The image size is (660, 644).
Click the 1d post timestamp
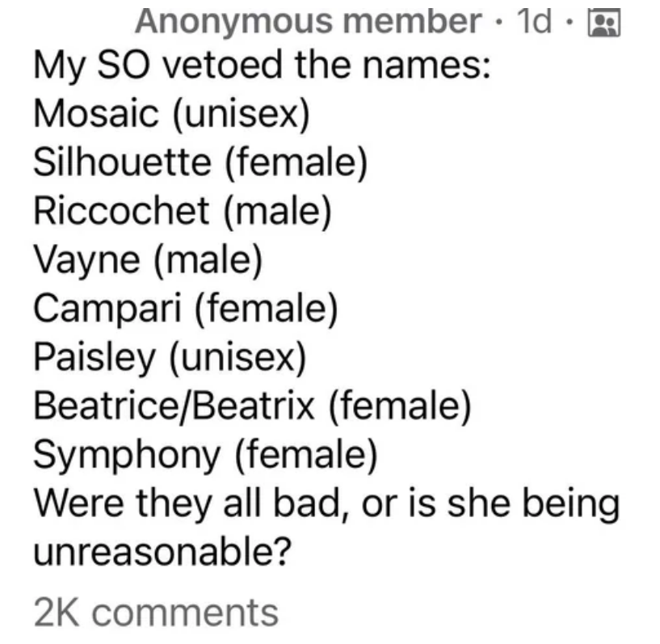pyautogui.click(x=534, y=21)
